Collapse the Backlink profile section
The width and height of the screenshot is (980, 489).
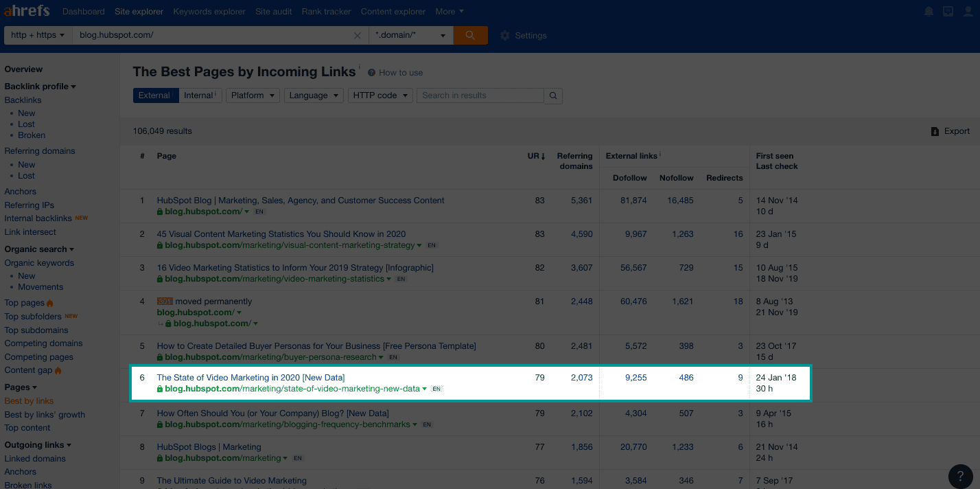coord(40,87)
